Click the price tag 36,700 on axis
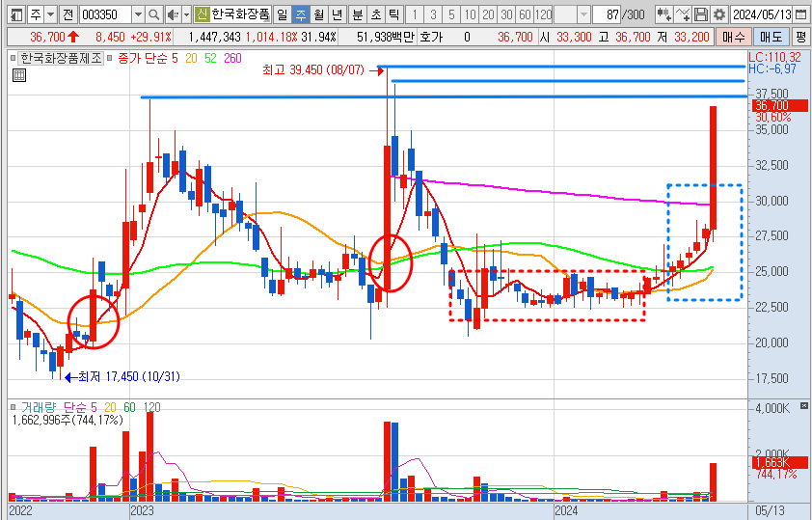 click(779, 106)
